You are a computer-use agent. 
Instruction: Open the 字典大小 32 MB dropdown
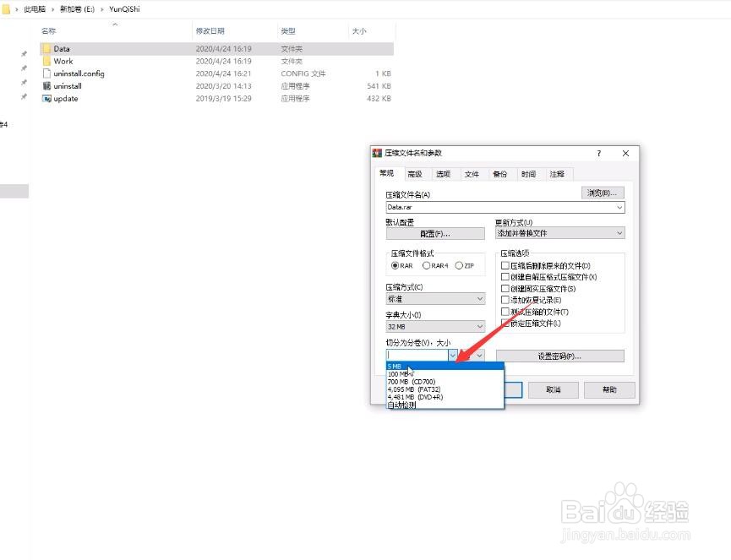(x=435, y=327)
